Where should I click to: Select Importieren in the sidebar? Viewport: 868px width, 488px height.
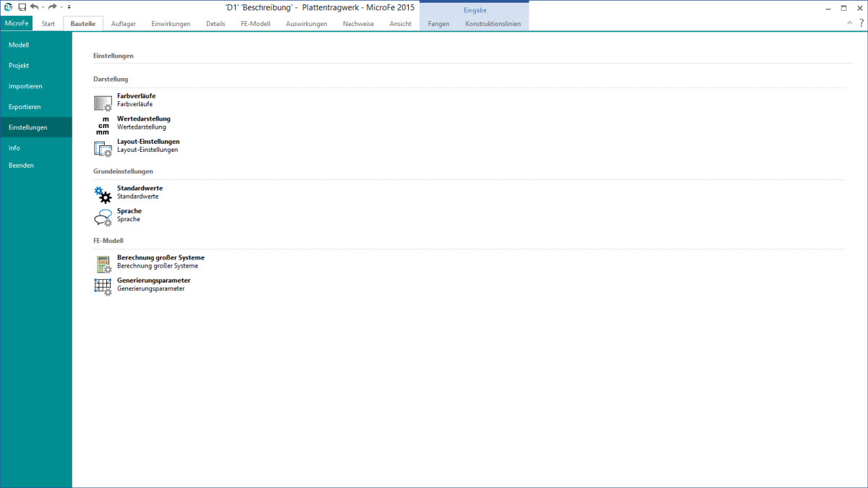(36, 86)
